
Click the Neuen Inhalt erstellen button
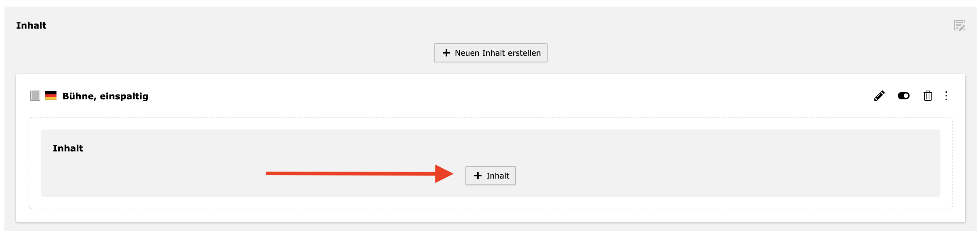(490, 53)
